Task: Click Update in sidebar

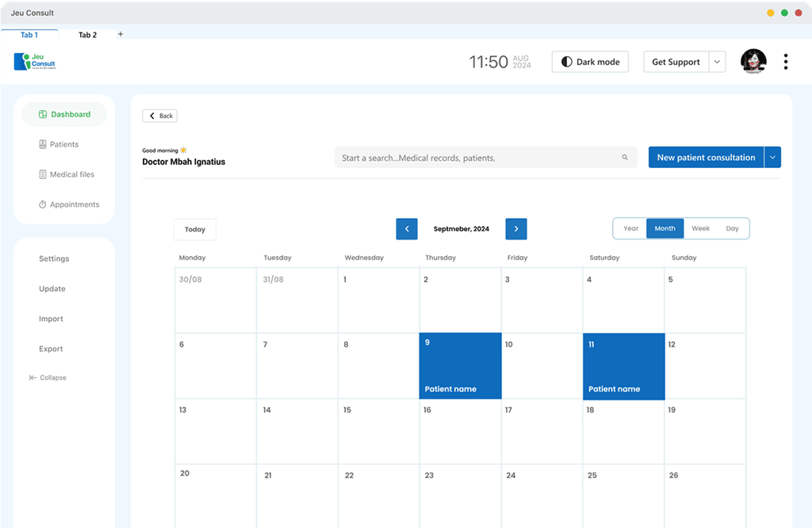Action: [52, 289]
